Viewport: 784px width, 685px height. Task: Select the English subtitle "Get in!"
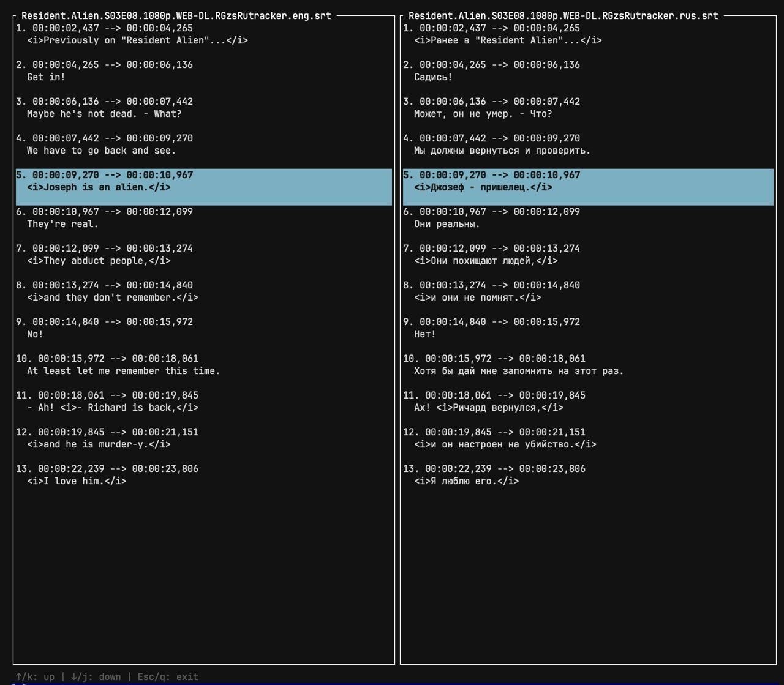(46, 77)
